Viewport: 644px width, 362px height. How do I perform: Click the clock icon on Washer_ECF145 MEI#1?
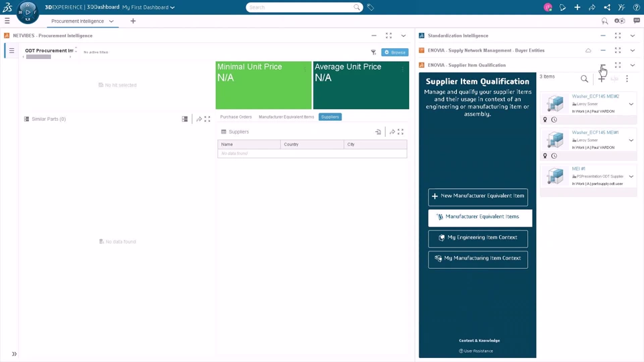(554, 156)
